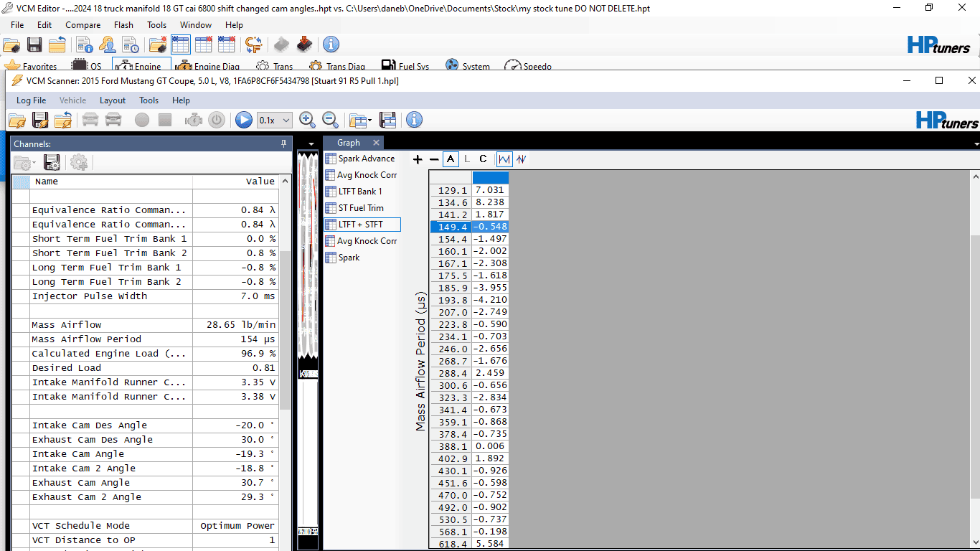Click the Write Vehicle chip icon with red arrow

[304, 44]
